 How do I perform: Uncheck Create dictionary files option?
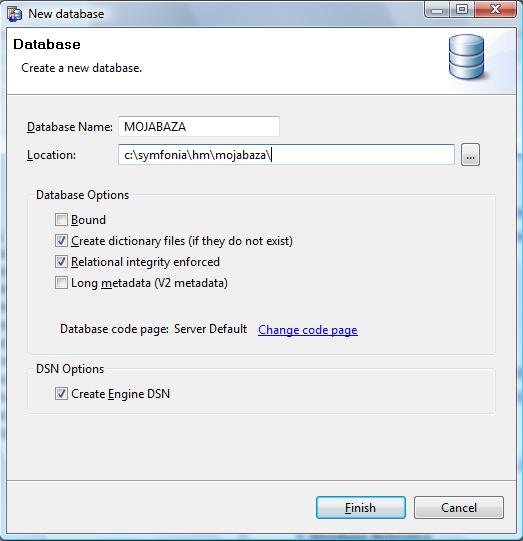(x=61, y=240)
